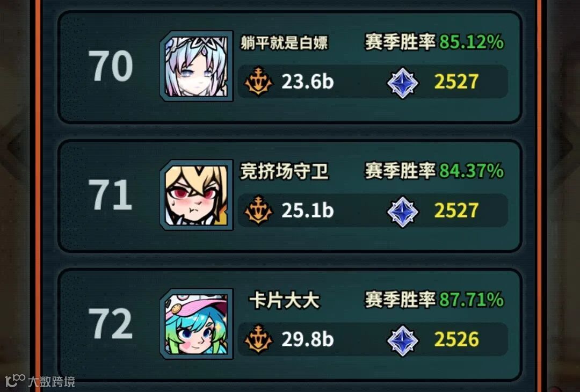Select the rank 70 number
This screenshot has width=580, height=392.
coord(110,66)
